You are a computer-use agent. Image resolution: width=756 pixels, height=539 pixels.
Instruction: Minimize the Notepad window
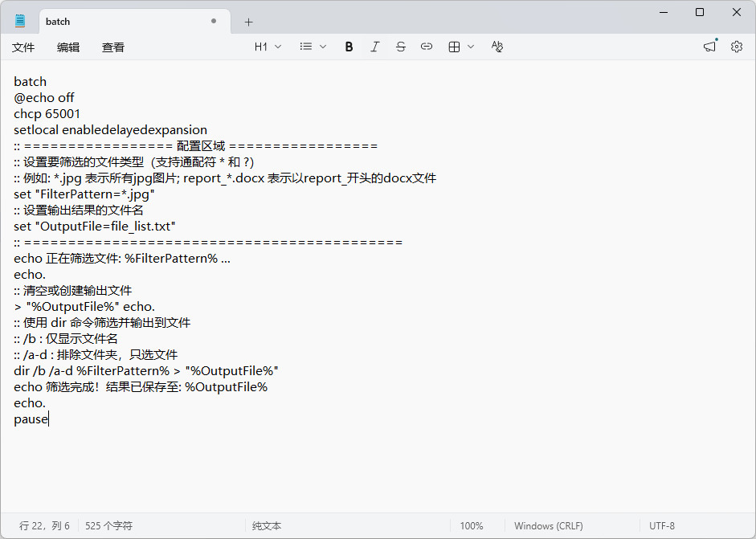(664, 12)
